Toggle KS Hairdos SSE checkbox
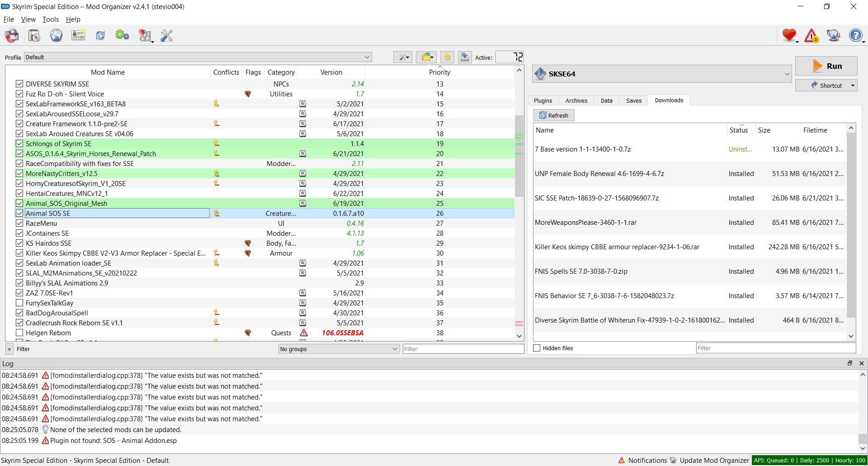 (x=19, y=243)
